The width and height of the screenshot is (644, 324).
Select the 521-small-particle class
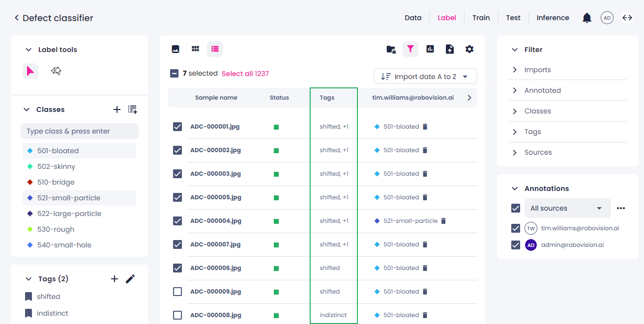pyautogui.click(x=79, y=198)
